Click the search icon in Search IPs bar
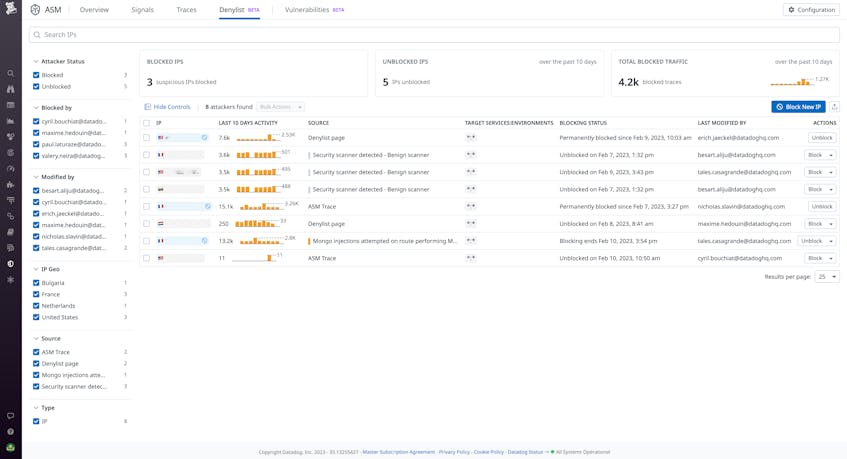 click(37, 35)
